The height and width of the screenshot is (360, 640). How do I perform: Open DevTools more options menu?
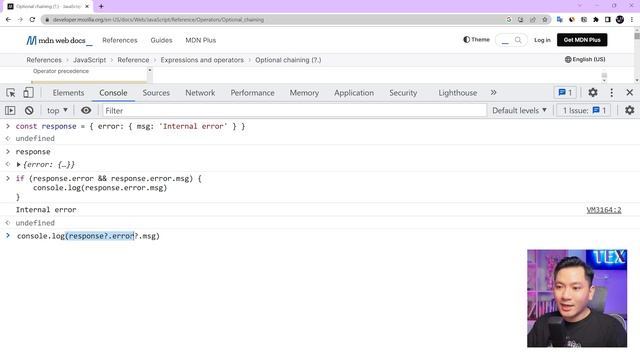[x=611, y=93]
